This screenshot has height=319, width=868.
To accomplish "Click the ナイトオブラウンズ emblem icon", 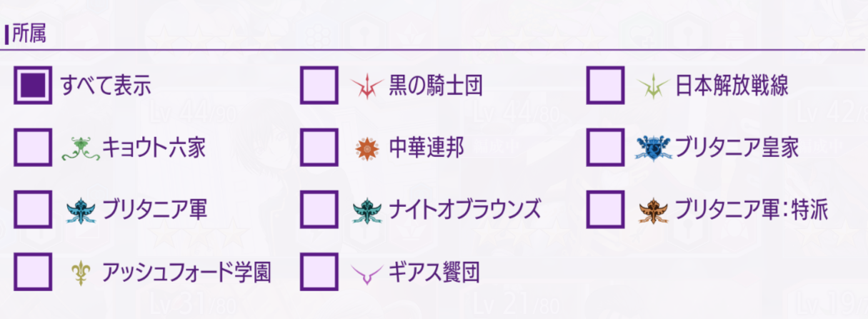I will pos(368,209).
